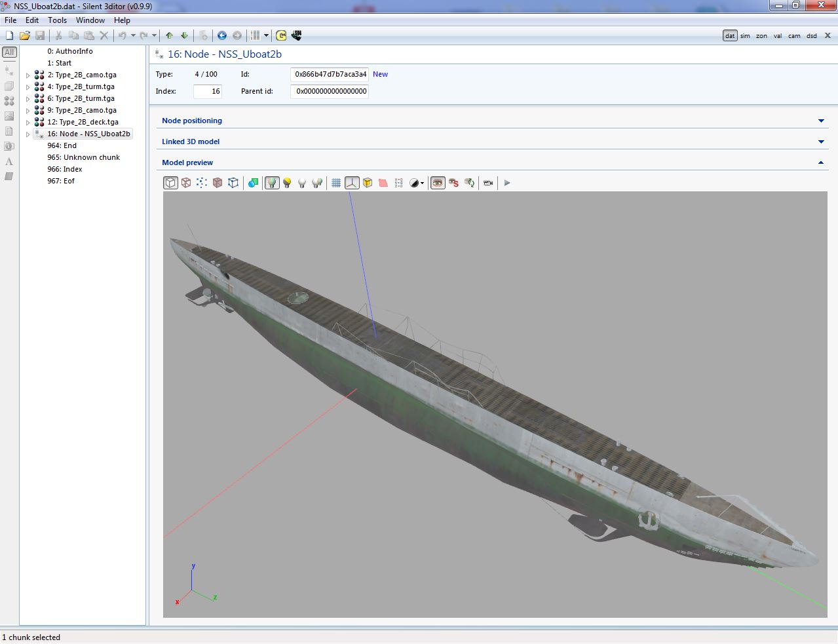Toggle the All chunks filter button

9,52
